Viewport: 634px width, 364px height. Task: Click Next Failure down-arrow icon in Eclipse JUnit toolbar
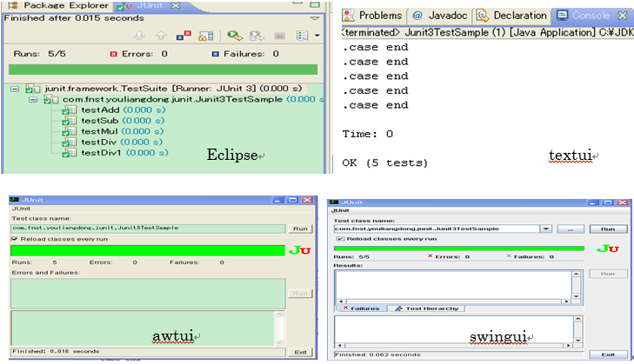click(x=139, y=36)
